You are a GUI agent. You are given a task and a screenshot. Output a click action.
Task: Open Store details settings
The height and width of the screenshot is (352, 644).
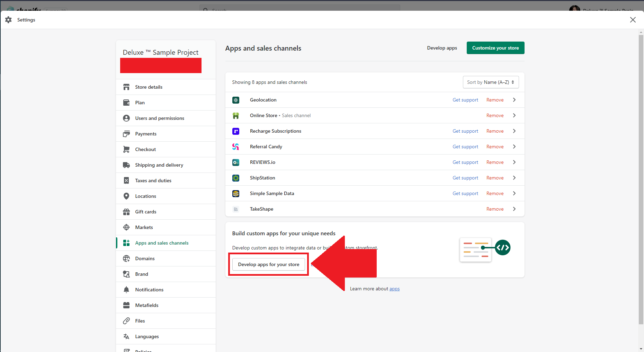pos(166,87)
